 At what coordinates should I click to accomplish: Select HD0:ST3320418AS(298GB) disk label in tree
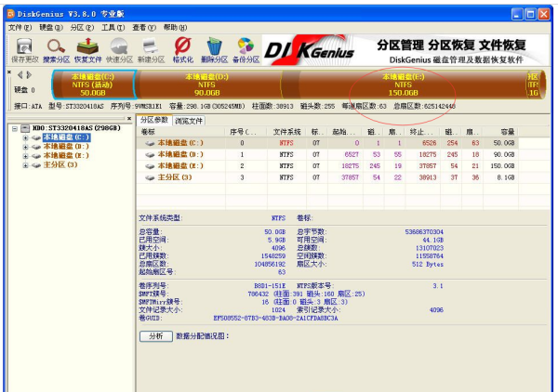coord(76,128)
